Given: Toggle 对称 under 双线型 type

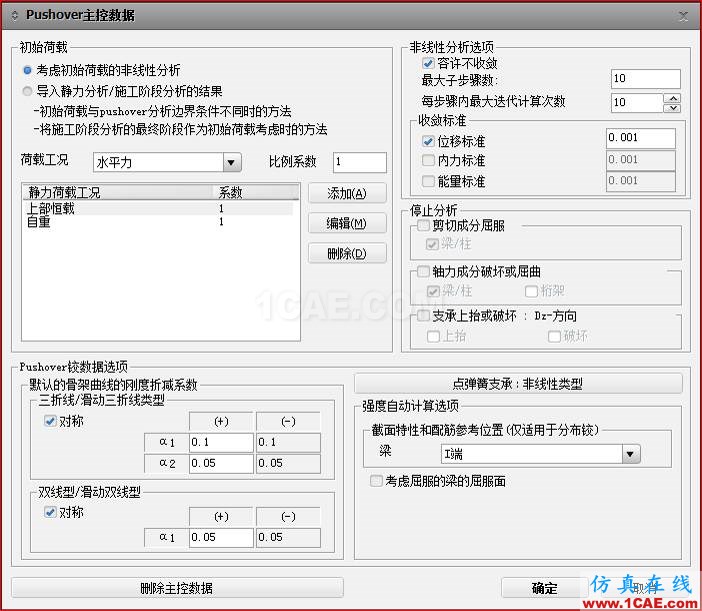Looking at the screenshot, I should pos(50,512).
